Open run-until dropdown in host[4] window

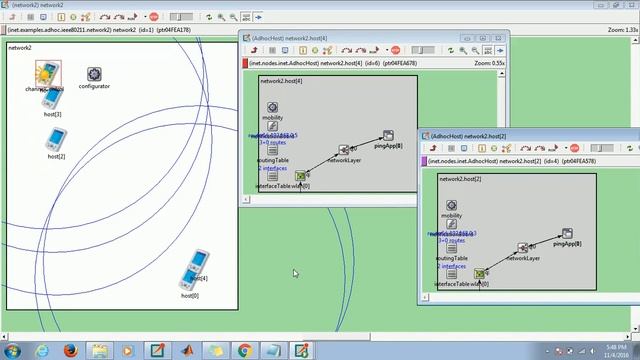[387, 50]
